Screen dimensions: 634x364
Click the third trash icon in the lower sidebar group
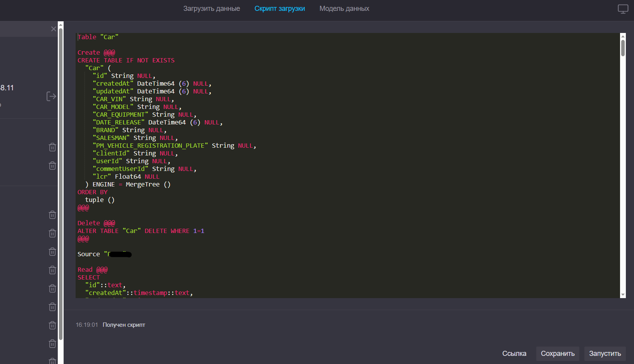52,252
